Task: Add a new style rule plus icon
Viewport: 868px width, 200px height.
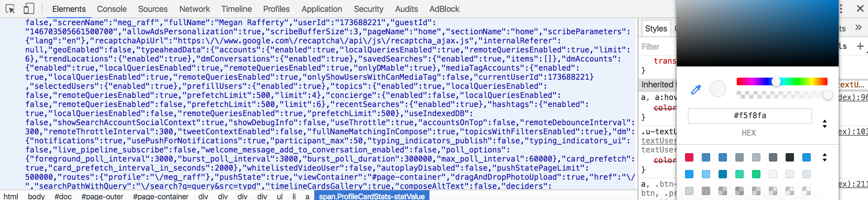Action: [x=860, y=46]
